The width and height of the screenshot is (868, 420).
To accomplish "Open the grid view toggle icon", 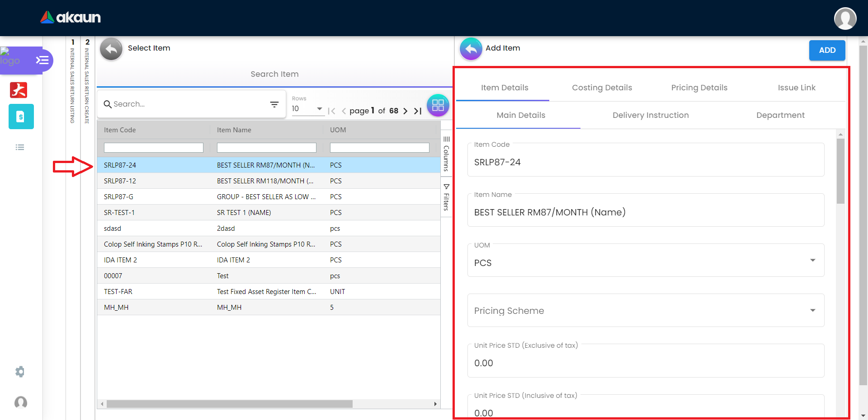I will click(x=438, y=105).
